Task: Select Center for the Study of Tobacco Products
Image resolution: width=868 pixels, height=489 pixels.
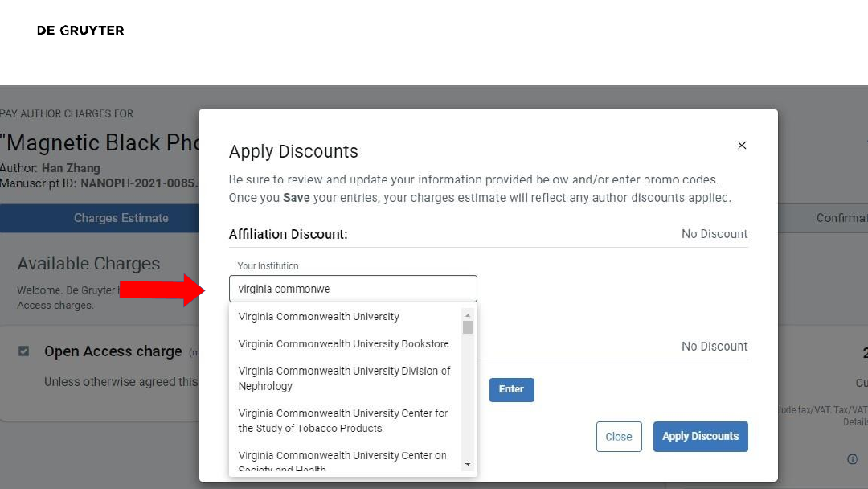Action: 342,421
